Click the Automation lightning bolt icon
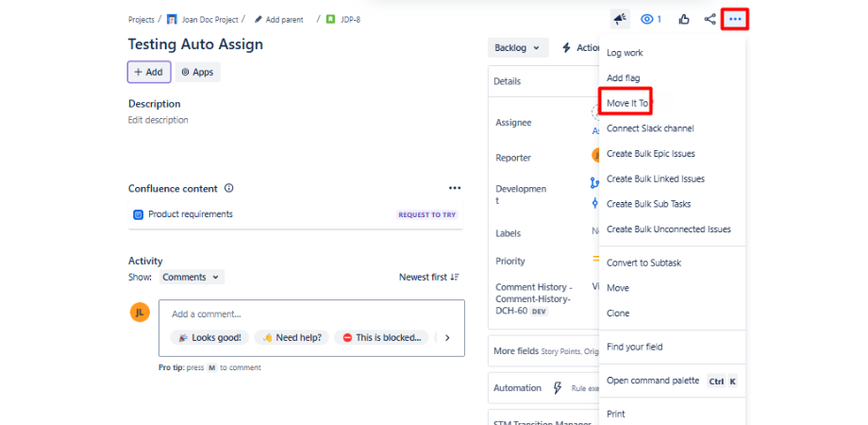 coord(558,388)
